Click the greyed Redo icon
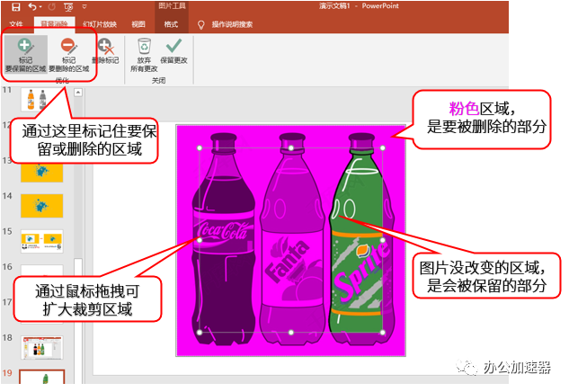 pos(52,6)
